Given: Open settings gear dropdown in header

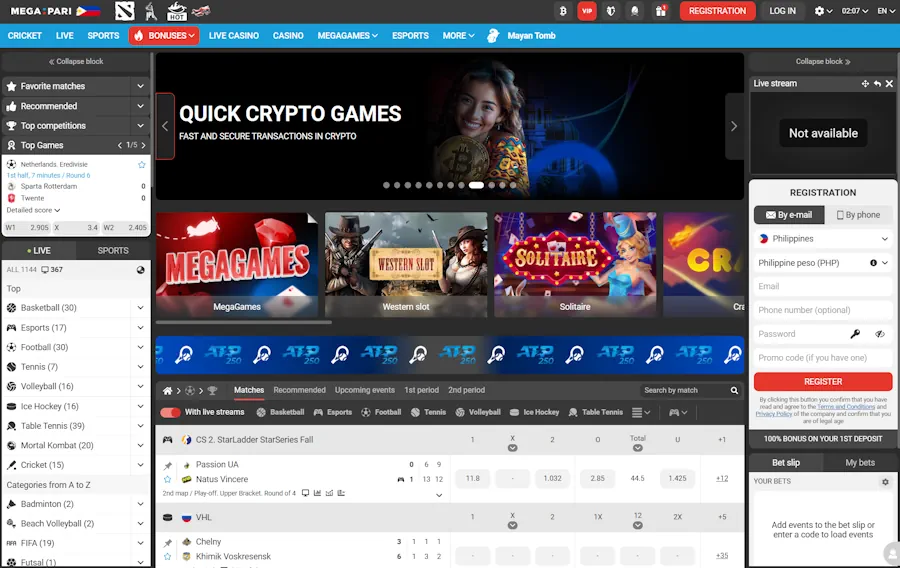Looking at the screenshot, I should [823, 11].
